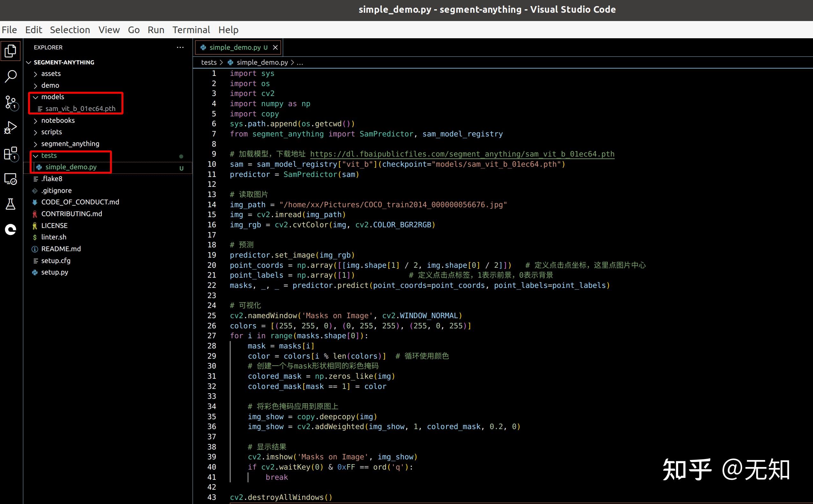Image resolution: width=813 pixels, height=504 pixels.
Task: Click the bottom activity bar icon below the Testing flask
Action: [x=10, y=229]
